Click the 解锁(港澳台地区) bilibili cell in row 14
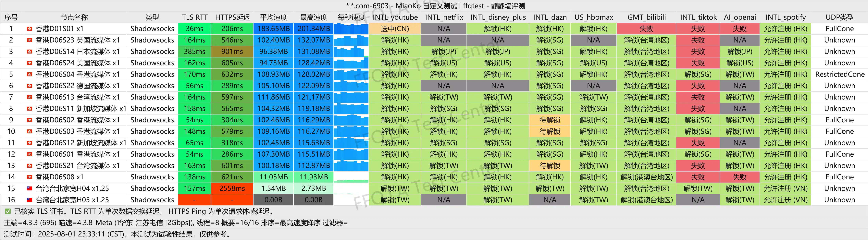This screenshot has height=240, width=868. (x=646, y=177)
